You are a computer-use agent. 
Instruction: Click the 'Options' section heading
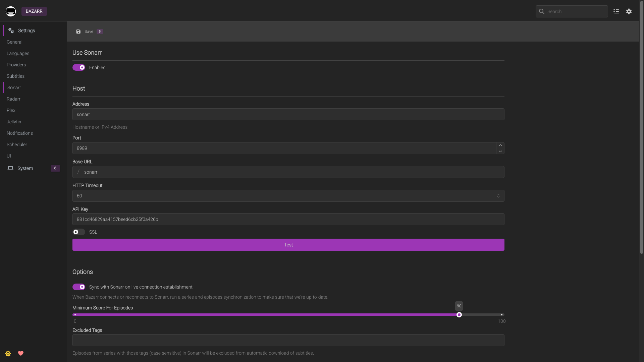pos(83,272)
